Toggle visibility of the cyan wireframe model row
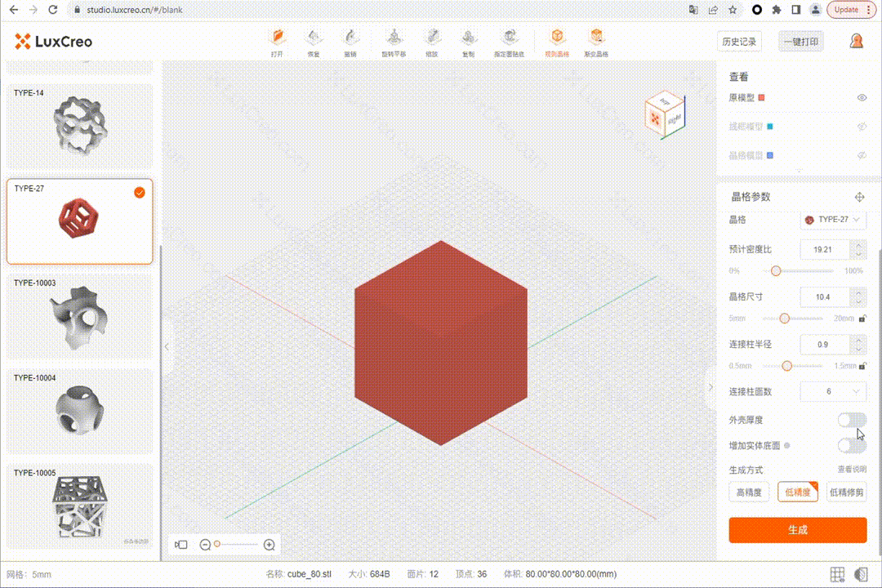 click(862, 127)
